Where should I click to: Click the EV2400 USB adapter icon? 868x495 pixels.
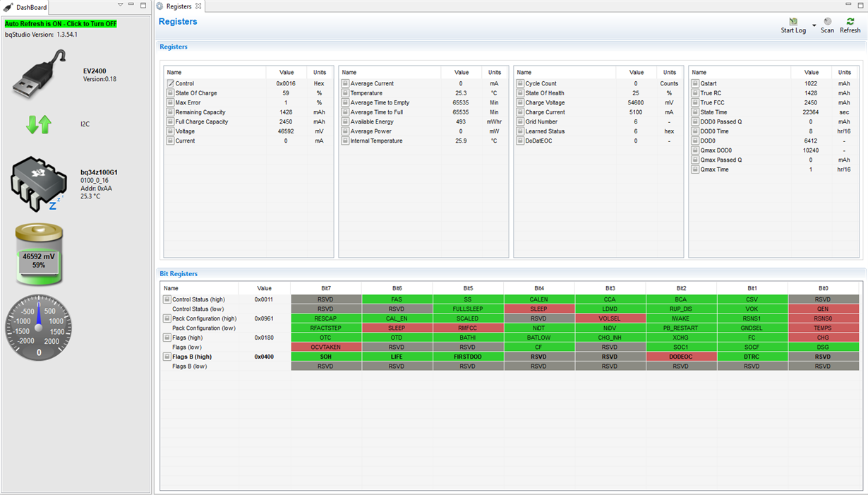pyautogui.click(x=40, y=73)
